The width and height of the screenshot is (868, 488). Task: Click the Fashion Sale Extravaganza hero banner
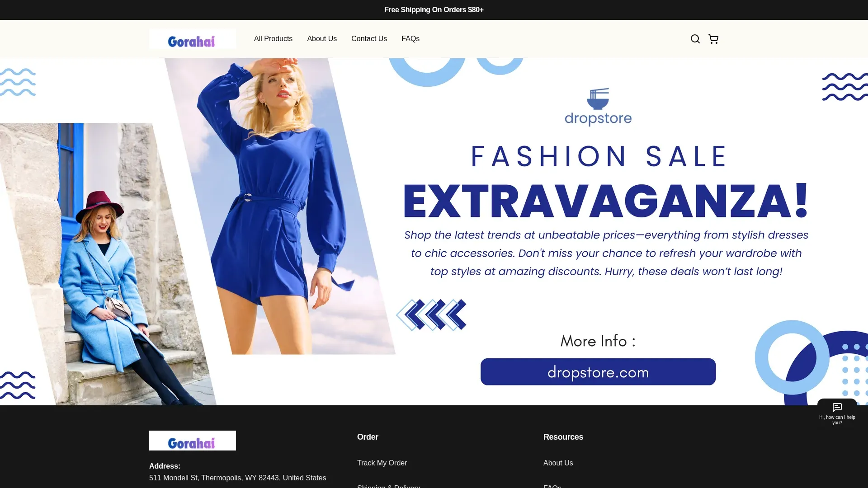click(x=434, y=231)
